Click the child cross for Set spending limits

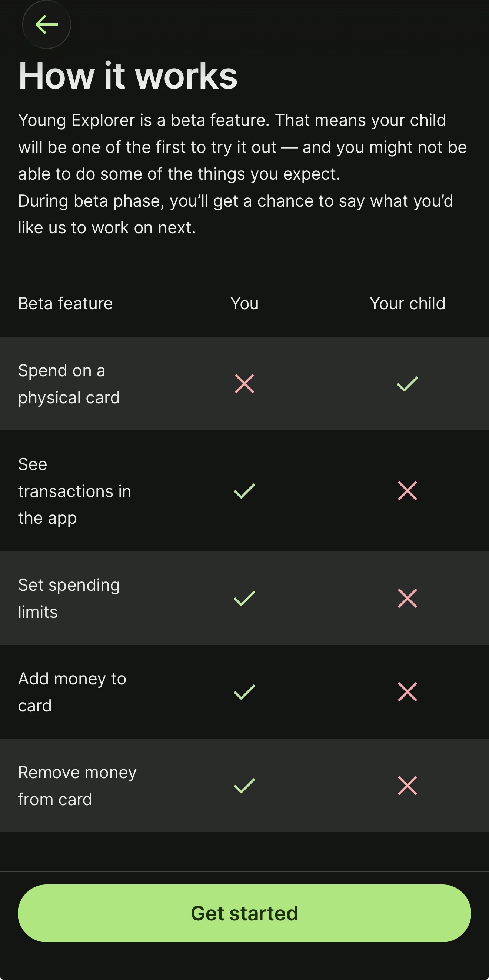pyautogui.click(x=407, y=598)
